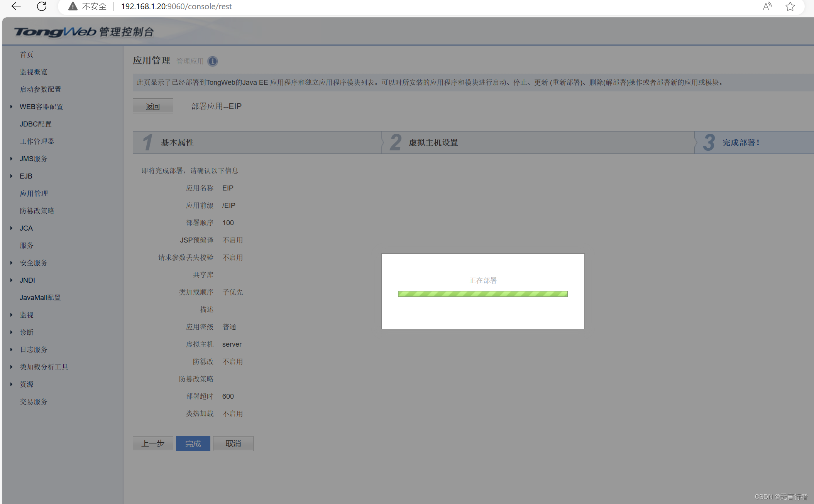Expand the JMS服务 menu arrow
The height and width of the screenshot is (504, 814).
(x=11, y=158)
